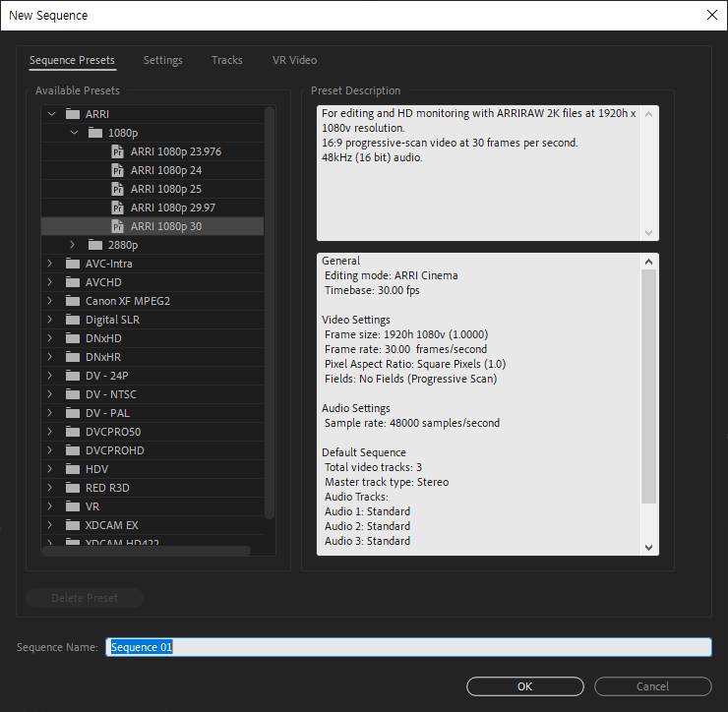Image resolution: width=728 pixels, height=712 pixels.
Task: Click the HDV folder icon
Action: (x=73, y=469)
